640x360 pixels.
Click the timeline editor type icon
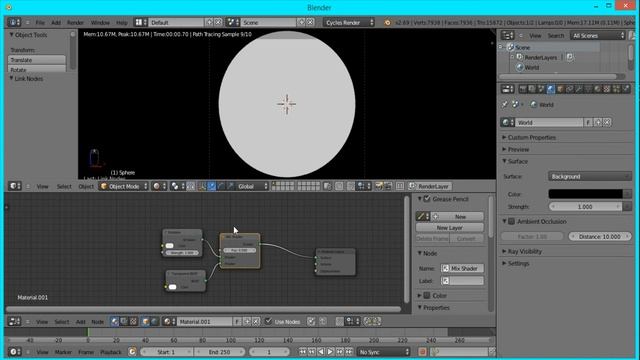point(15,352)
